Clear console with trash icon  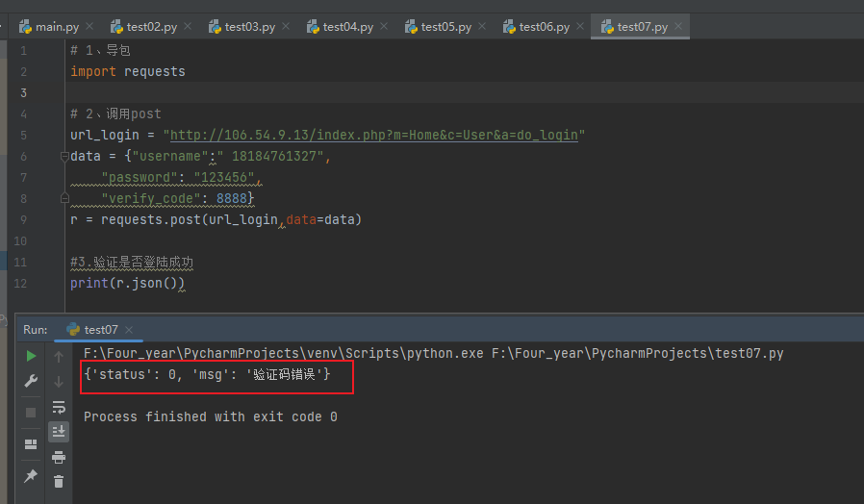[59, 482]
